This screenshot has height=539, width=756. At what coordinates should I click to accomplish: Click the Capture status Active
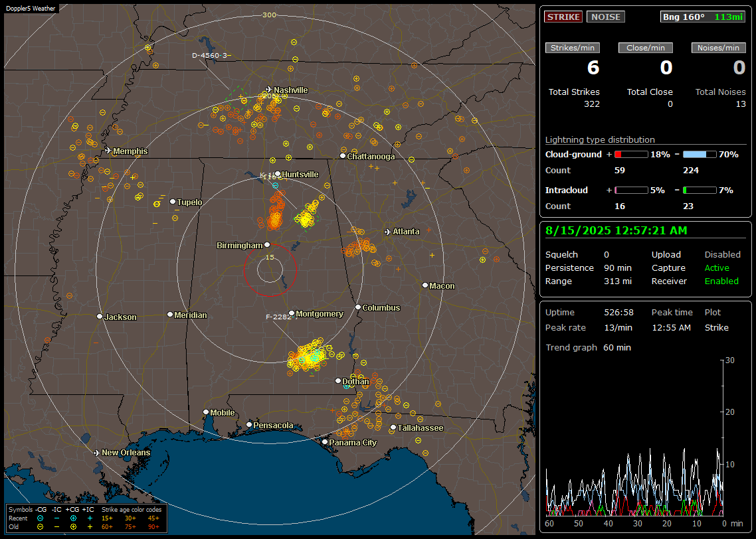coord(717,268)
